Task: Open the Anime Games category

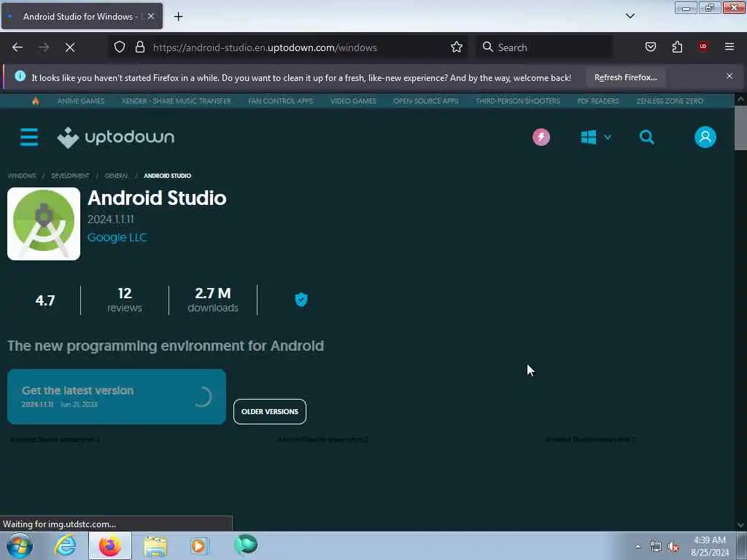Action: click(81, 101)
